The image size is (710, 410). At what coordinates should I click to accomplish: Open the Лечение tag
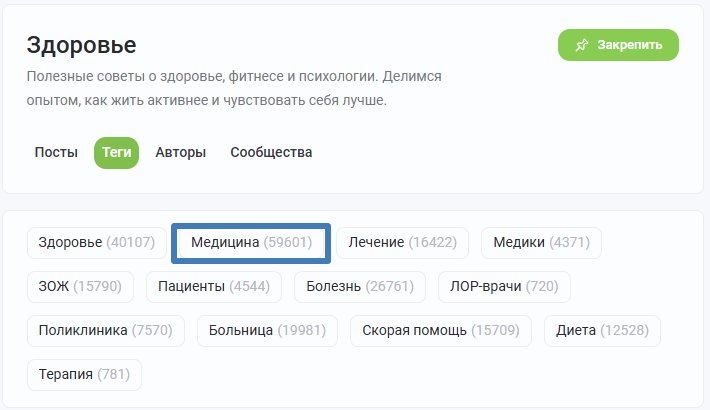point(403,243)
